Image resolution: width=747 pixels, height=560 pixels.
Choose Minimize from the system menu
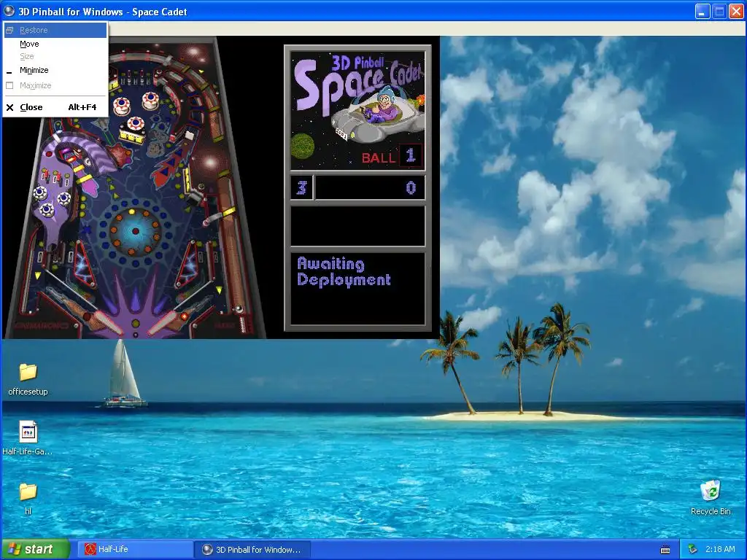pyautogui.click(x=55, y=70)
